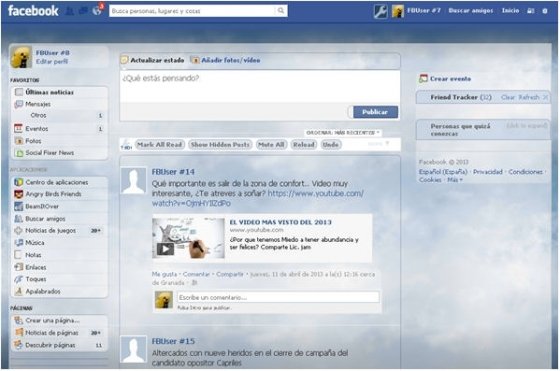Open privacy shortcuts lock icon
560x371 pixels.
pyautogui.click(x=531, y=11)
